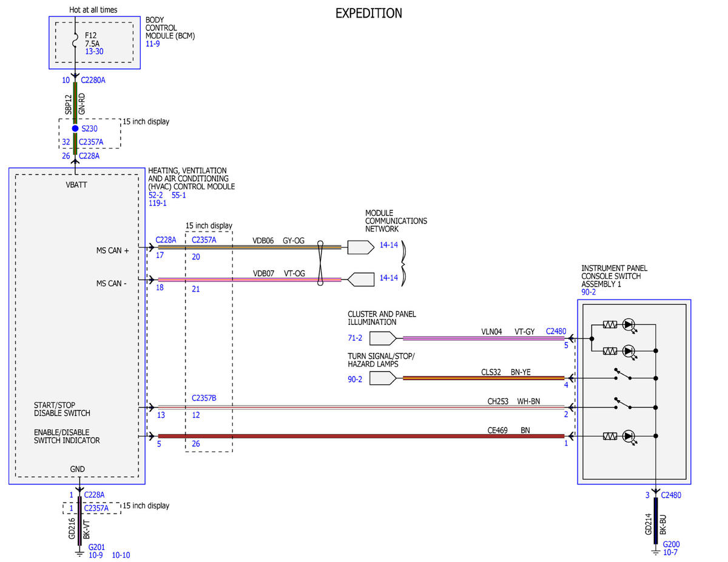Screen dimensions: 728x562
Task: Select circuit label CLS32
Action: 491,372
